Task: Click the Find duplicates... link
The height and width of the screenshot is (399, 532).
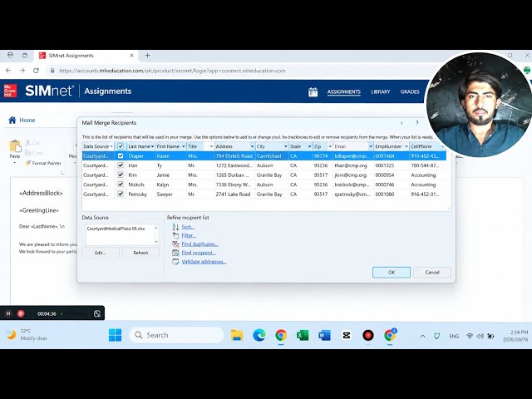Action: click(x=199, y=244)
